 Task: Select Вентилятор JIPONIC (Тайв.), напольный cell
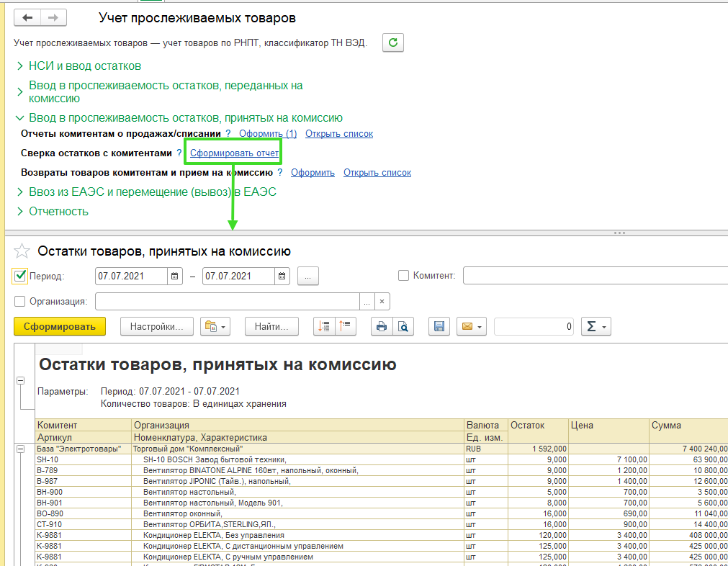pos(298,481)
